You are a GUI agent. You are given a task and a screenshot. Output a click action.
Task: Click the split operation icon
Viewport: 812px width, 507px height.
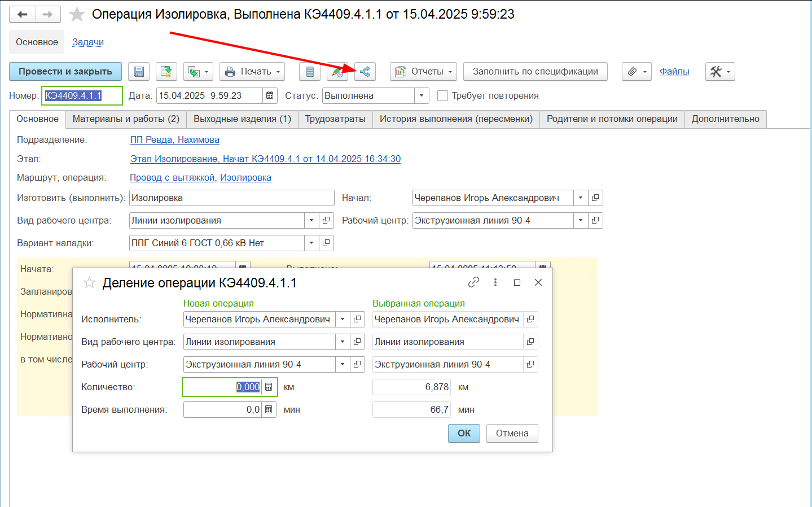pyautogui.click(x=365, y=72)
